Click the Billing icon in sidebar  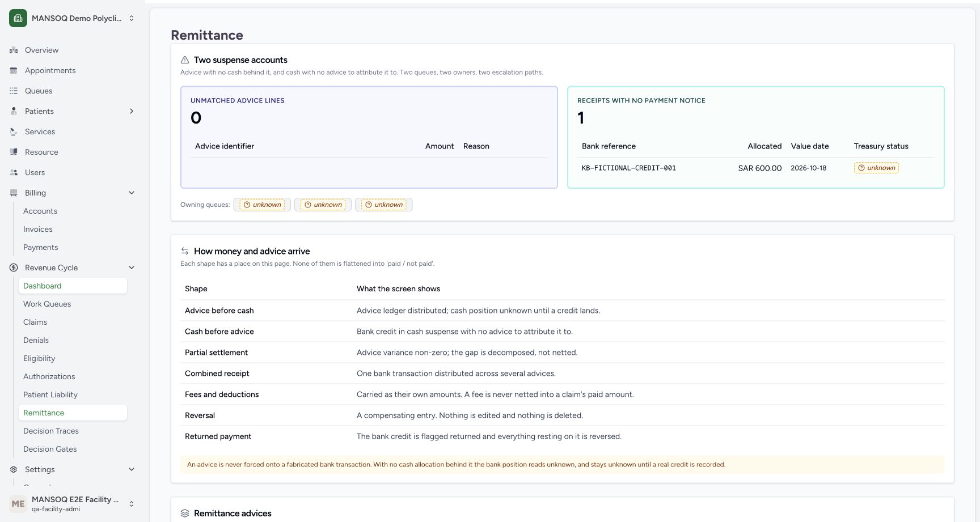click(x=14, y=193)
